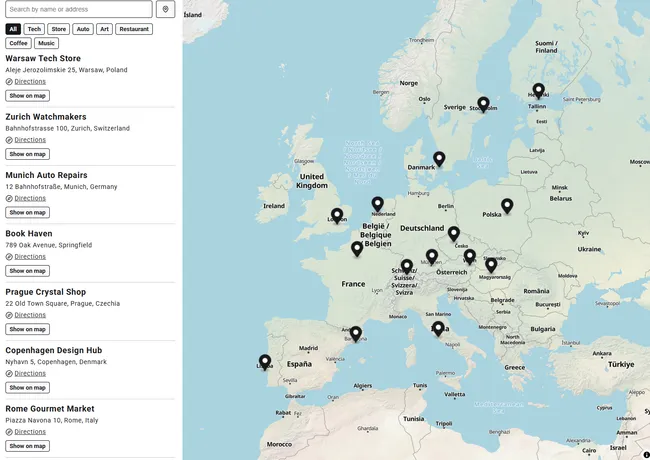The width and height of the screenshot is (650, 460).
Task: Select the Vienna marker in Österreich
Action: click(x=470, y=257)
